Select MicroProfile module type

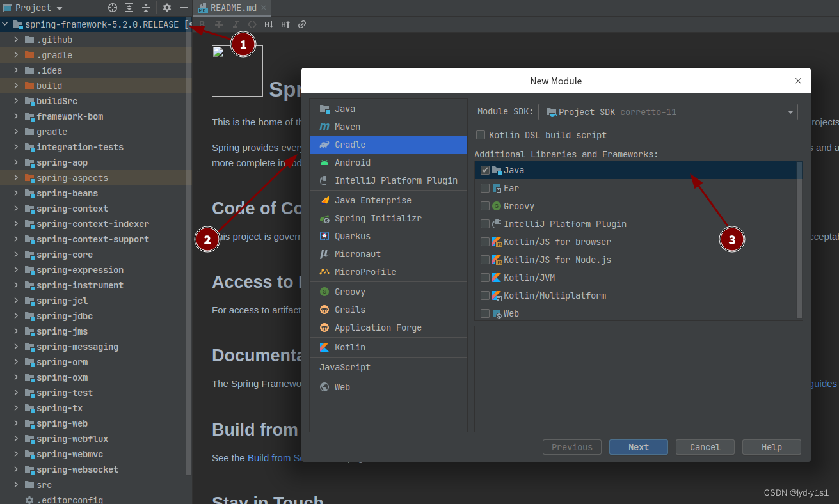point(388,272)
